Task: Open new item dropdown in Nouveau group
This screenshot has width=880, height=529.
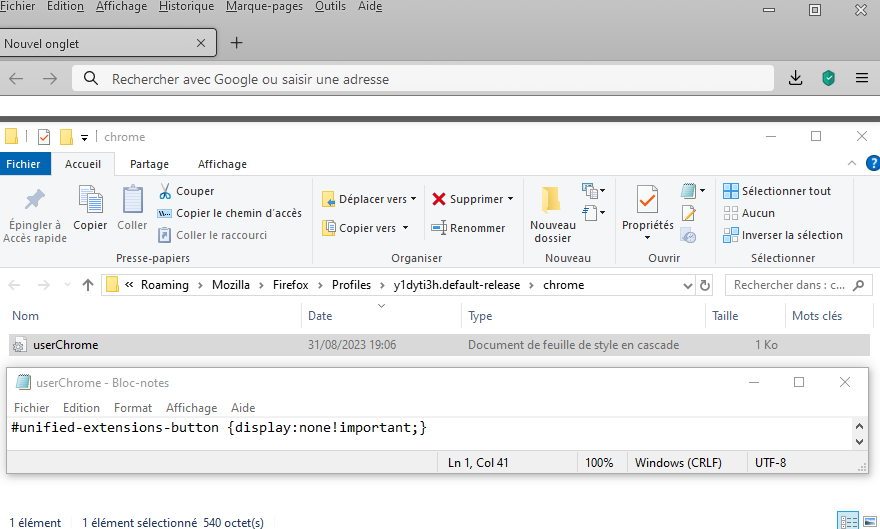Action: (594, 191)
